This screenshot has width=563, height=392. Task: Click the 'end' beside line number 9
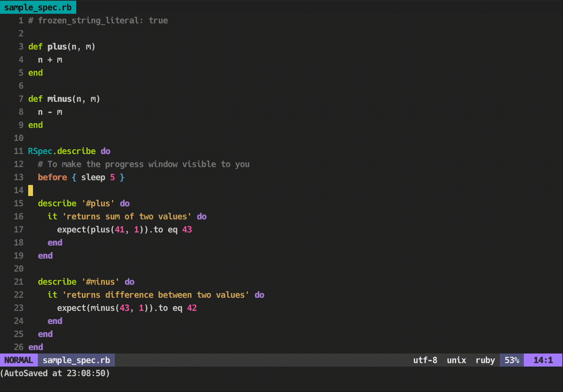pos(35,125)
